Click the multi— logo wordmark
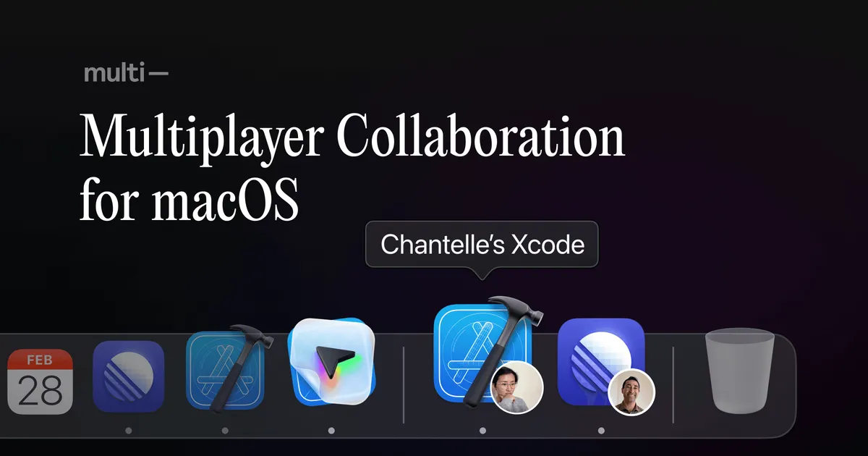Viewport: 868px width, 456px height. click(127, 71)
